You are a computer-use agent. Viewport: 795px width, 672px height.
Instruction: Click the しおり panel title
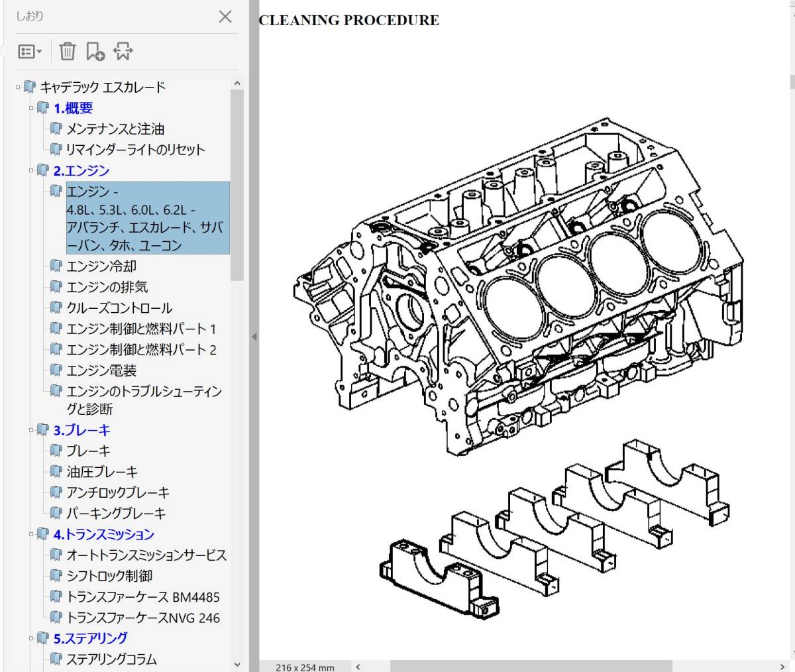(x=30, y=16)
